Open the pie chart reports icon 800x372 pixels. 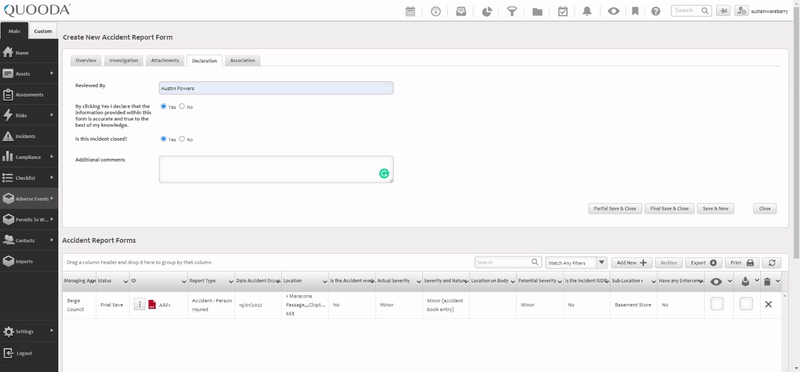[487, 11]
